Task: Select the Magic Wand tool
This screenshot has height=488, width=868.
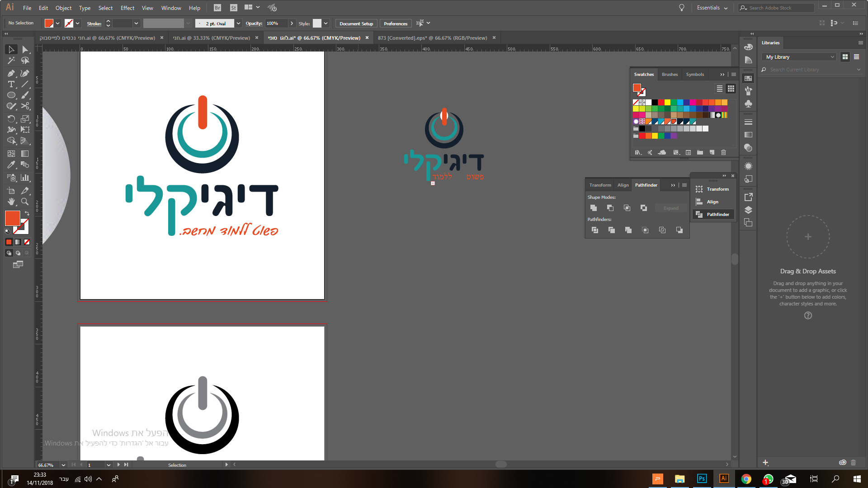Action: click(x=11, y=61)
